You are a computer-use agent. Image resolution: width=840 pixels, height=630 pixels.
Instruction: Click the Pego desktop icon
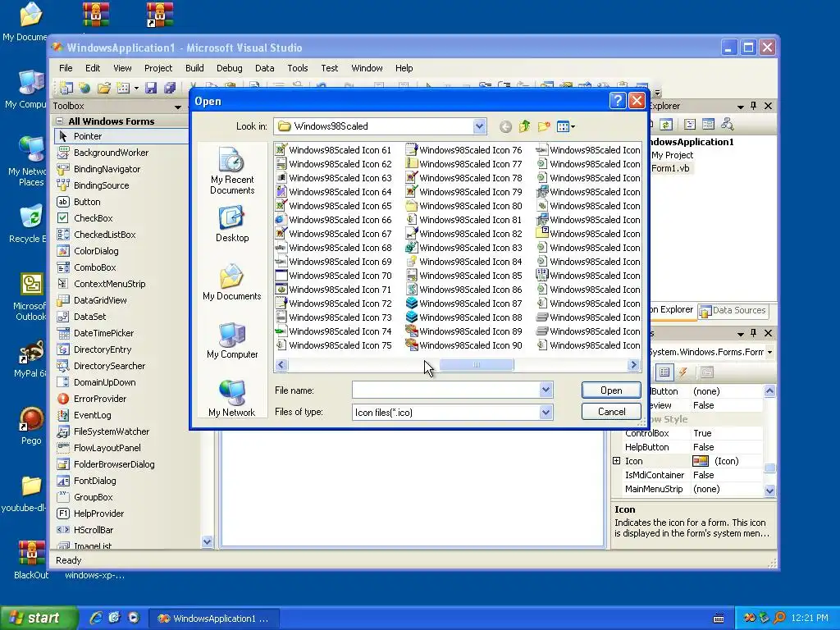point(31,426)
